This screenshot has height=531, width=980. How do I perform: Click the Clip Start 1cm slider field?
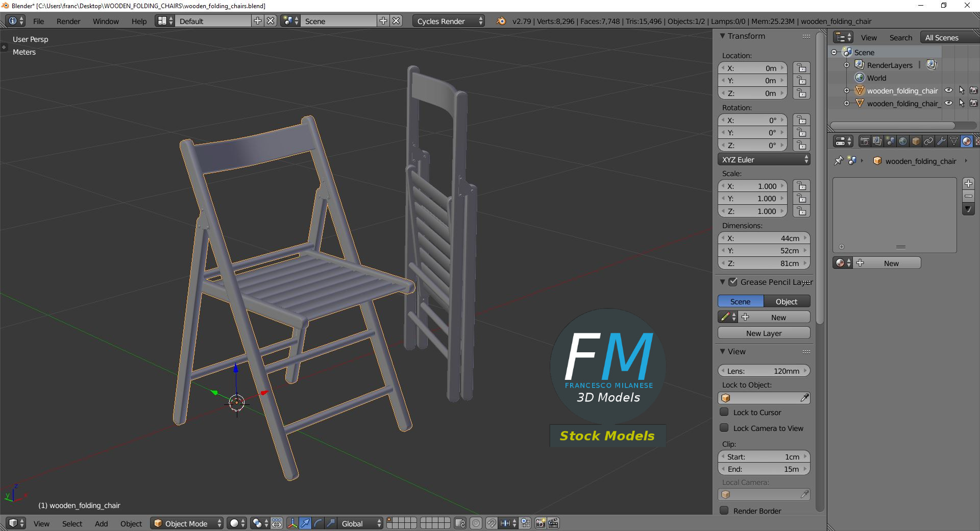point(764,456)
